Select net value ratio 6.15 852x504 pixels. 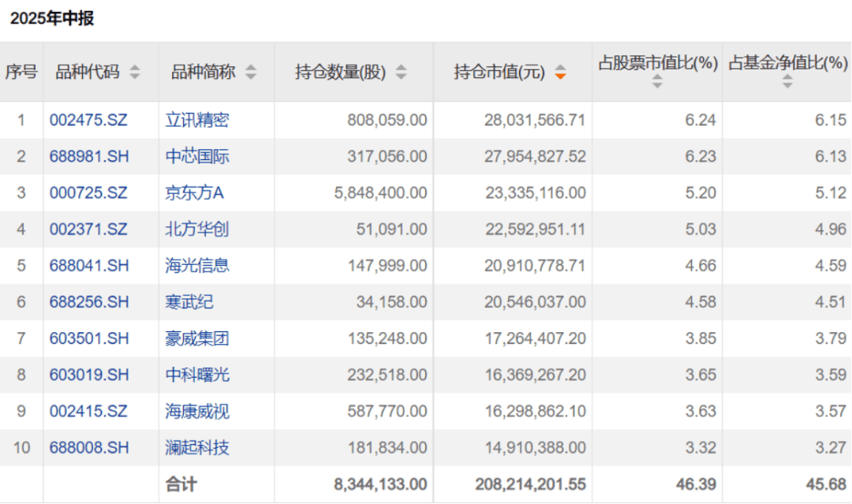[830, 119]
